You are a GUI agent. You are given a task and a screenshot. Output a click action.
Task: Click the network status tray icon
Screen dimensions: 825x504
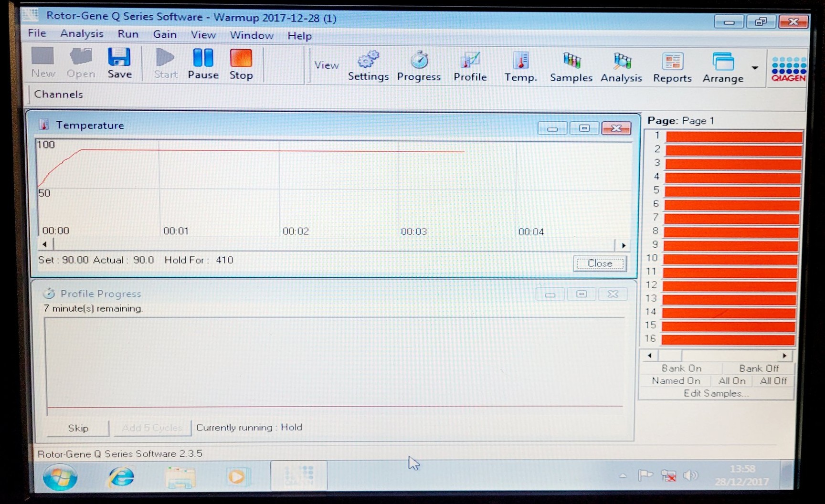pyautogui.click(x=668, y=475)
